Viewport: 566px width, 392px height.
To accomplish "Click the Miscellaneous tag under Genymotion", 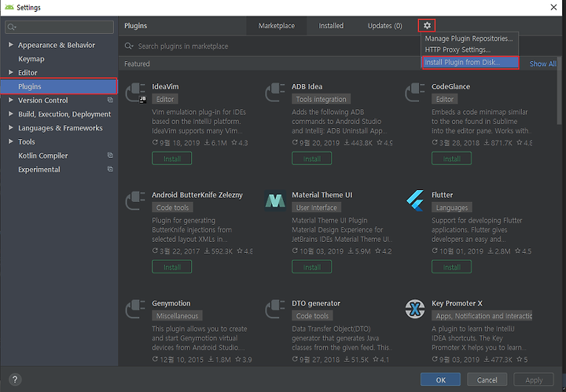I will point(177,316).
